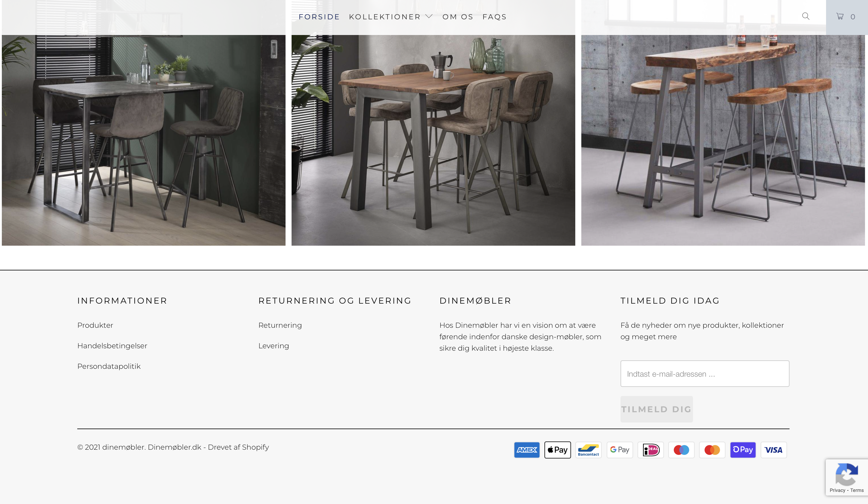This screenshot has height=504, width=868.
Task: Click the iDEAL payment icon
Action: pyautogui.click(x=650, y=450)
